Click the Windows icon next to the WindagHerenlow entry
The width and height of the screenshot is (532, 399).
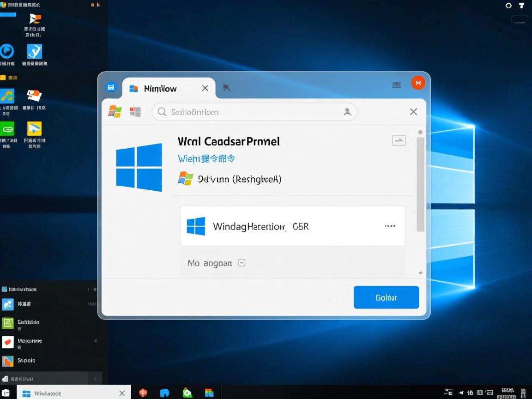[x=196, y=226]
